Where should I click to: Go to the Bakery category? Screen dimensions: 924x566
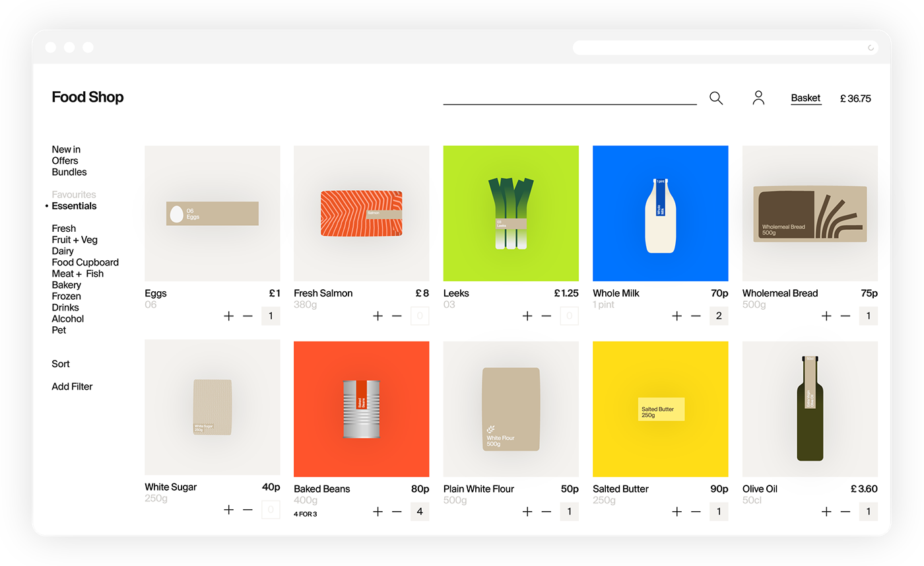click(67, 285)
